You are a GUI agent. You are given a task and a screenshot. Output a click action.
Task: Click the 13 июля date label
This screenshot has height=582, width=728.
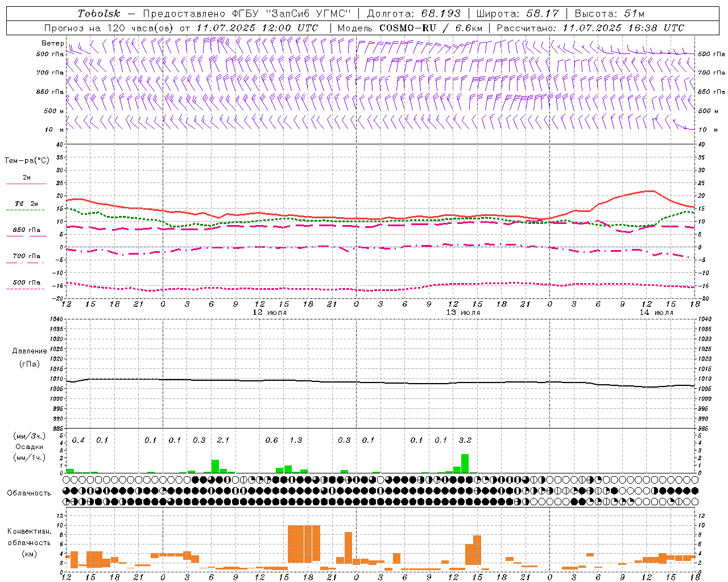(x=463, y=313)
